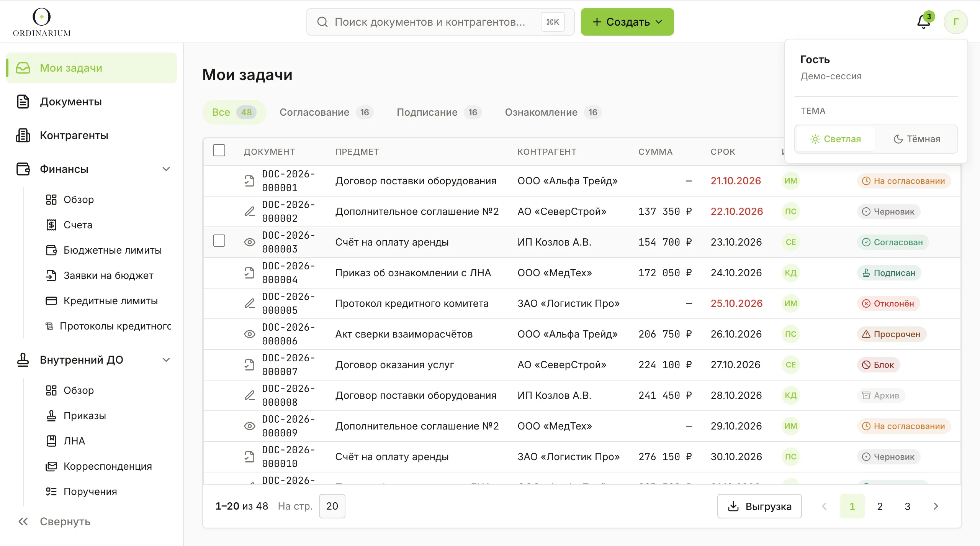
Task: Click the eye icon for DOC-2026-000003
Action: click(249, 242)
